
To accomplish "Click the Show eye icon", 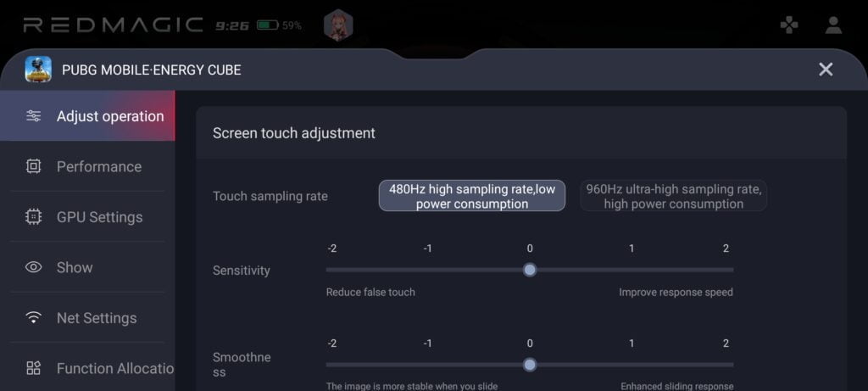I will [34, 267].
